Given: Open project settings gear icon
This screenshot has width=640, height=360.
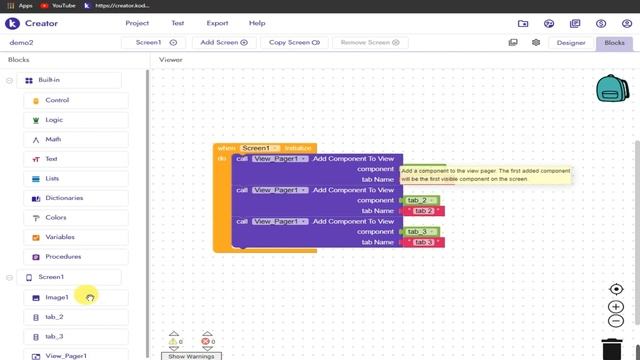Looking at the screenshot, I should pos(536,42).
